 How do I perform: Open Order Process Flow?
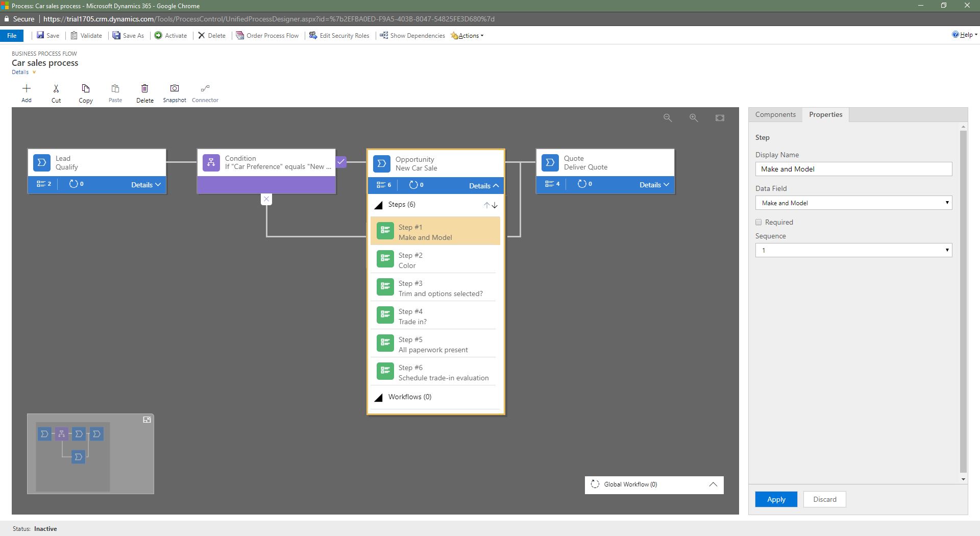(x=267, y=35)
